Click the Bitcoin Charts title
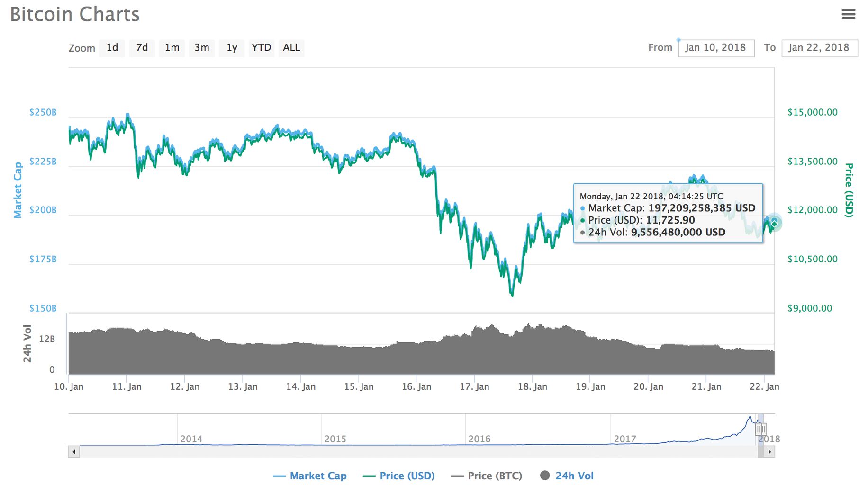 pyautogui.click(x=75, y=14)
